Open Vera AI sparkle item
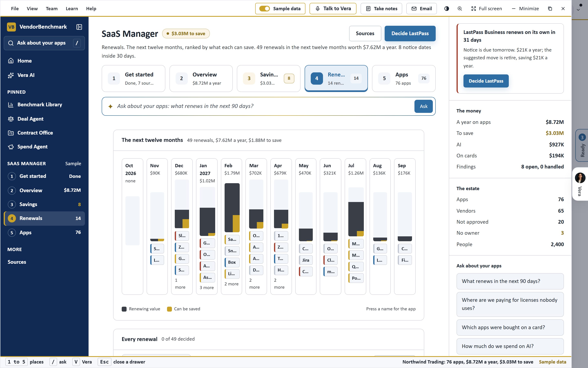 [x=44, y=75]
